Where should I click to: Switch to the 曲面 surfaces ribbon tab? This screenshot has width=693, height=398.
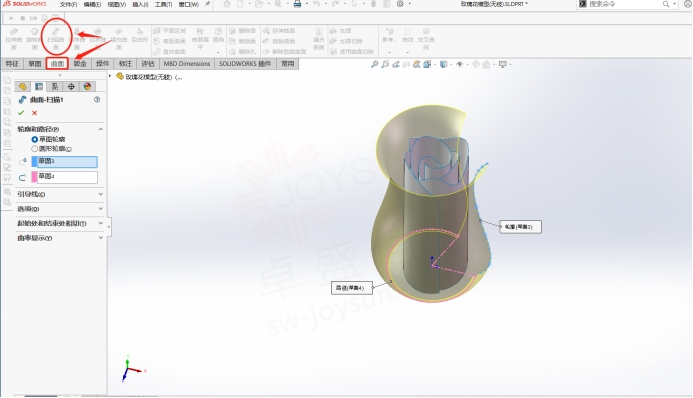(57, 64)
